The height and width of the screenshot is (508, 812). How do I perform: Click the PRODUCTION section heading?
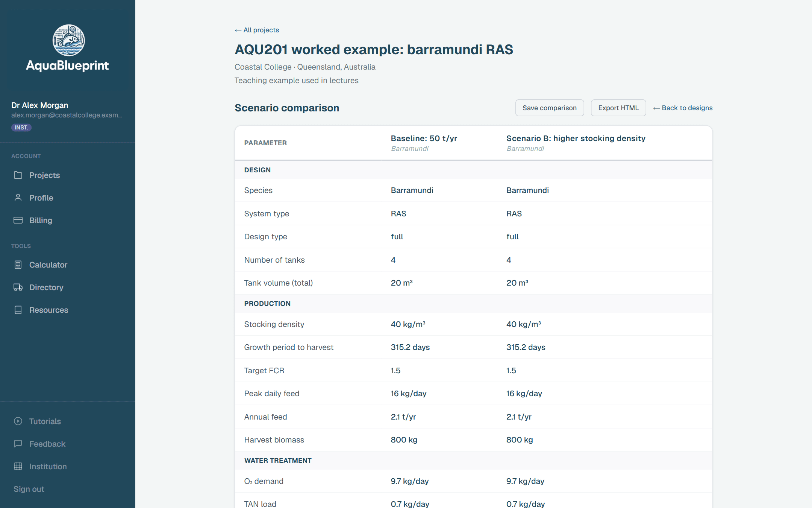[x=267, y=304]
